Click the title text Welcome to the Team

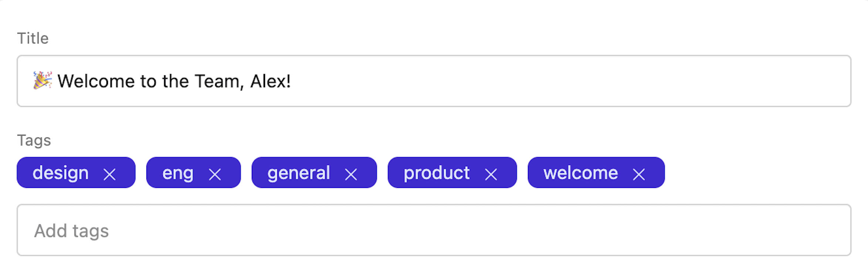[x=148, y=81]
